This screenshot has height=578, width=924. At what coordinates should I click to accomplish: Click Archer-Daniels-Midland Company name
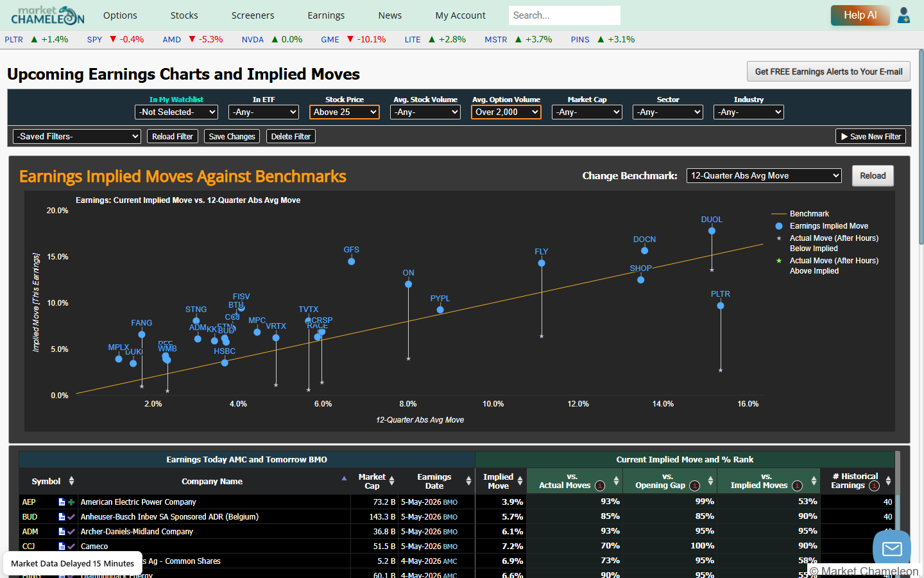point(137,532)
